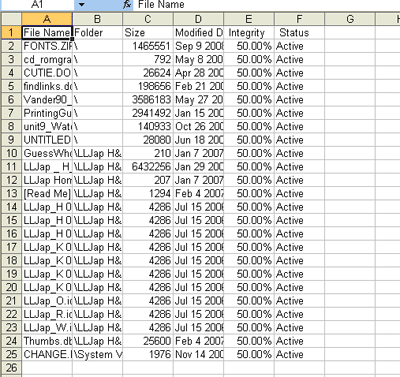Click the Name Box showing A1
Screen dimensions: 400x377
click(37, 4)
